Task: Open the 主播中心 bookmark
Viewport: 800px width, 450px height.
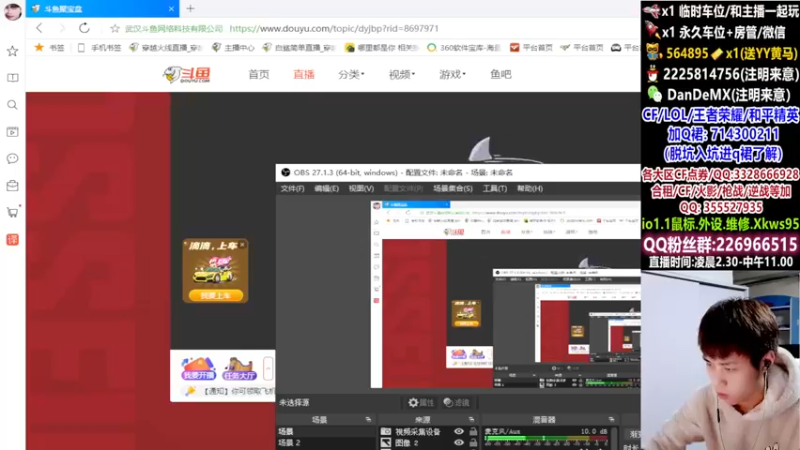Action: coord(233,47)
